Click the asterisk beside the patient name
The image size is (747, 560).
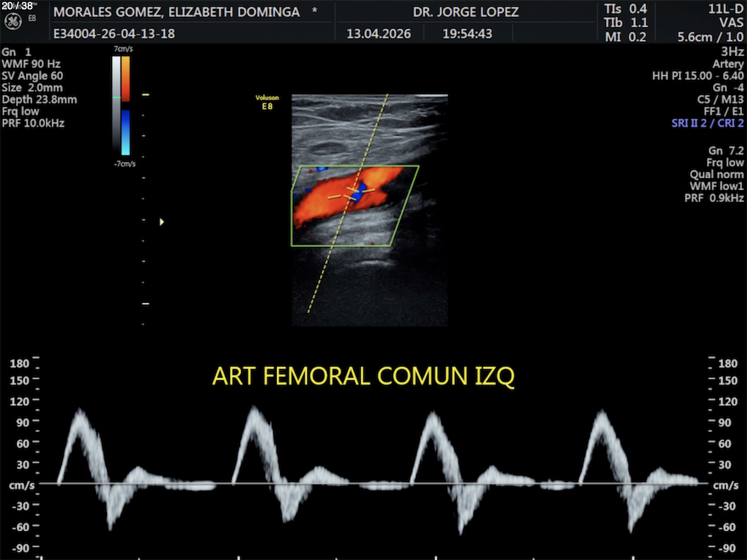315,11
